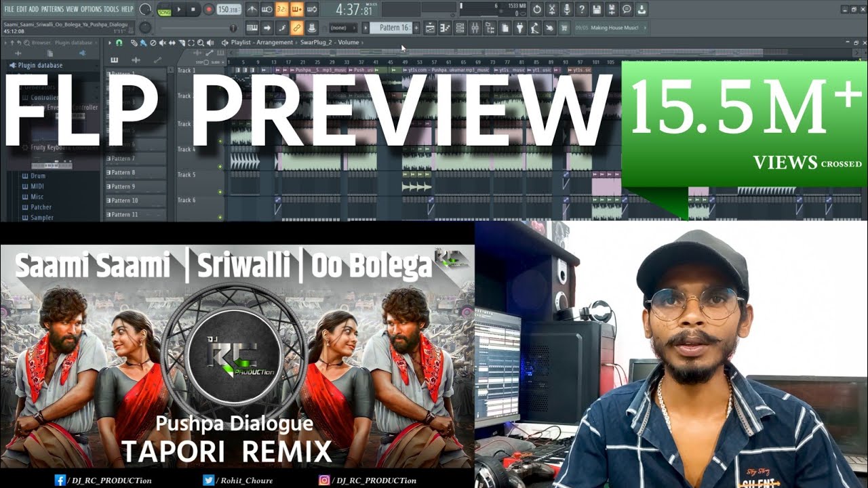Expand the MIDI folder in browser
Viewport: 868px width, 488px height.
tap(38, 186)
